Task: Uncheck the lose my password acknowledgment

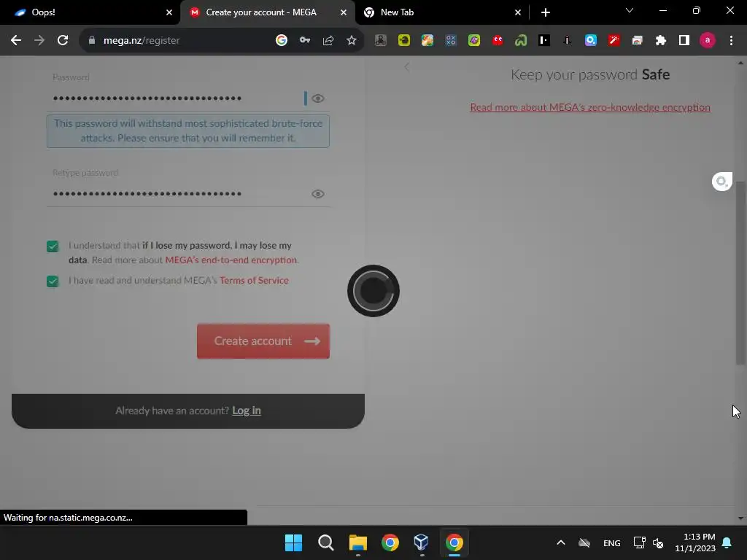Action: [x=53, y=246]
